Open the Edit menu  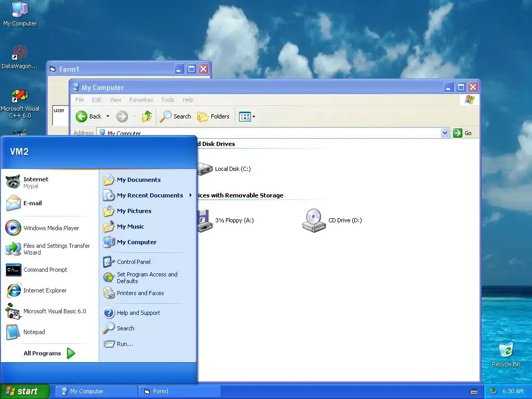click(x=97, y=100)
